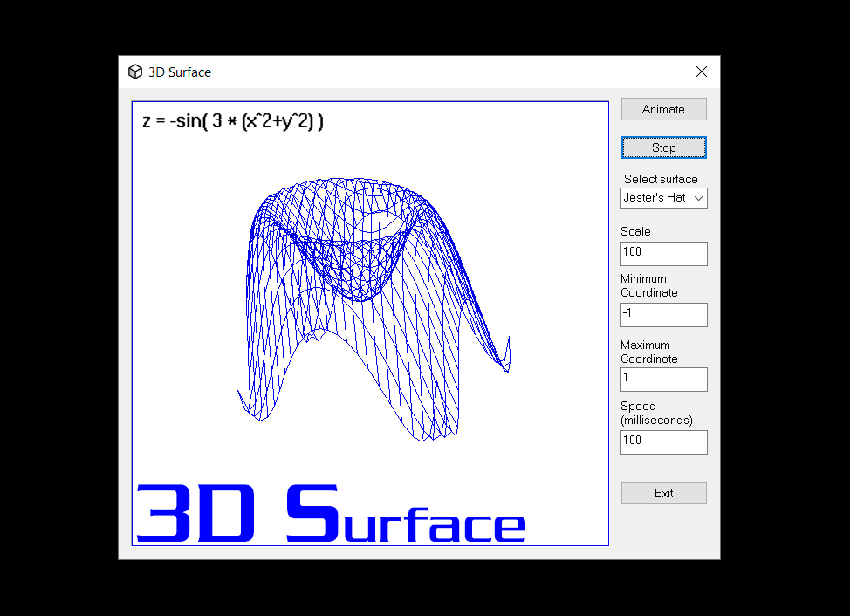Image resolution: width=850 pixels, height=616 pixels.
Task: Click the Speed (milliseconds) label
Action: (656, 413)
